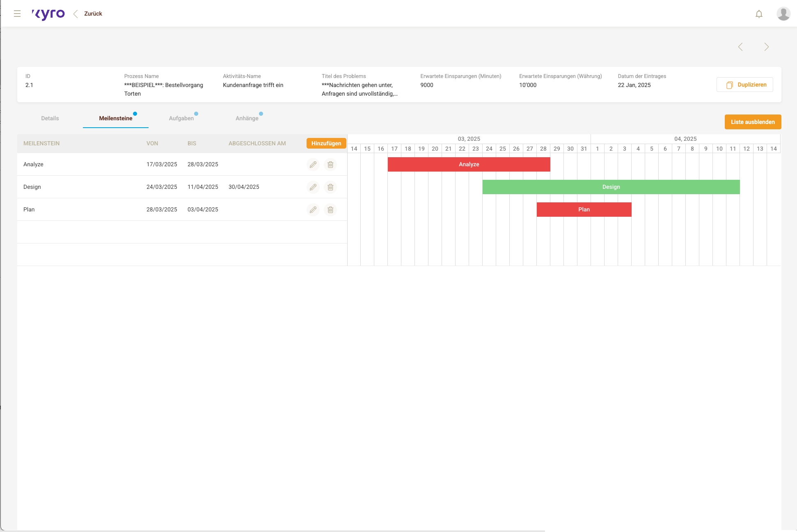Open the user profile avatar
Image resolution: width=797 pixels, height=532 pixels.
pos(783,14)
